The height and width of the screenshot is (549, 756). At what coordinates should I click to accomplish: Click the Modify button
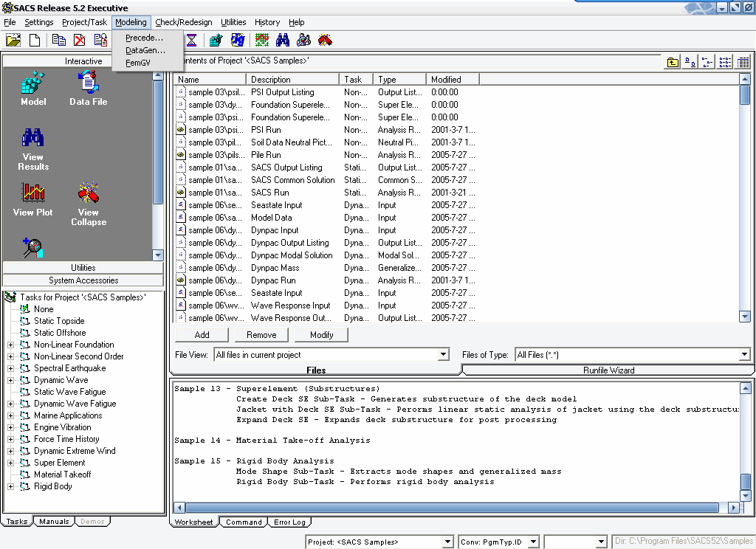tap(322, 335)
